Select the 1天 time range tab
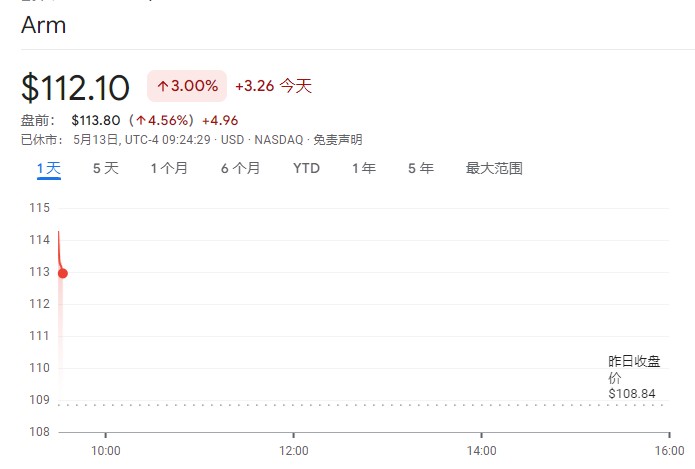Screen dimensions: 695x469 49,168
